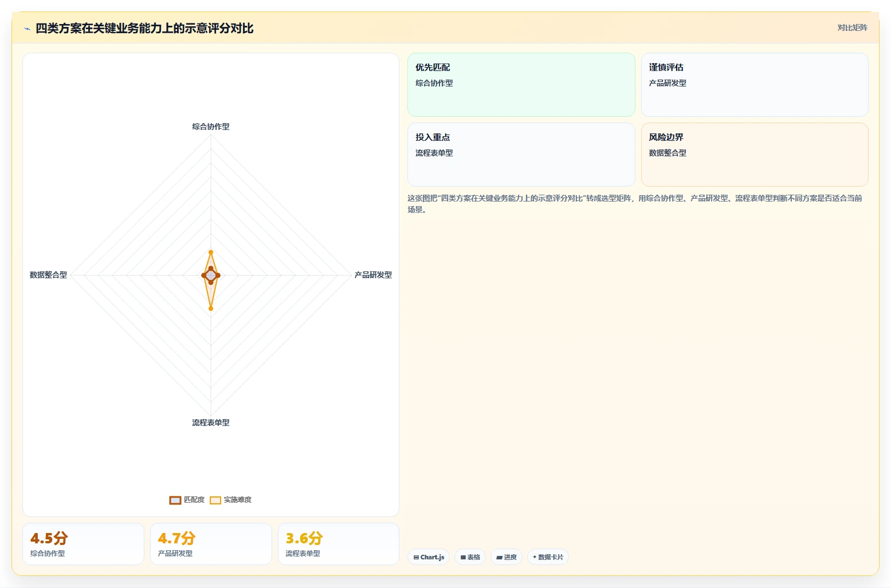Click the 数据卡片 tag pill
The image size is (891, 588).
click(548, 557)
